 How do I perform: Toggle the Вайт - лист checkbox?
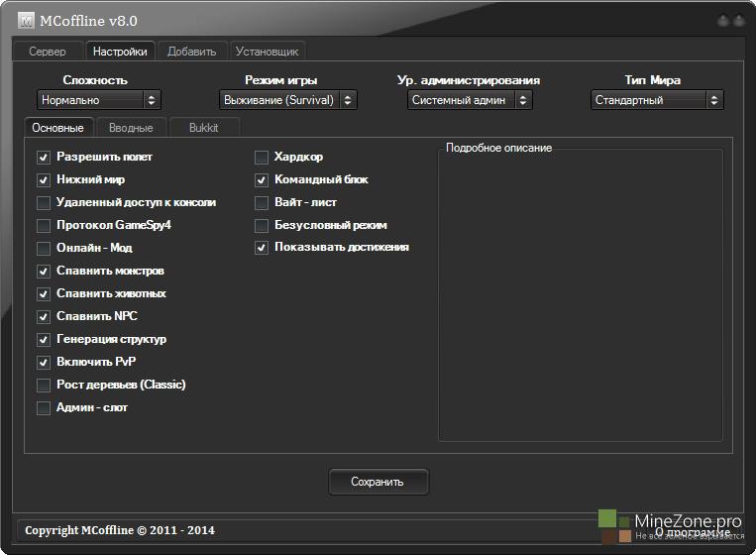(262, 203)
